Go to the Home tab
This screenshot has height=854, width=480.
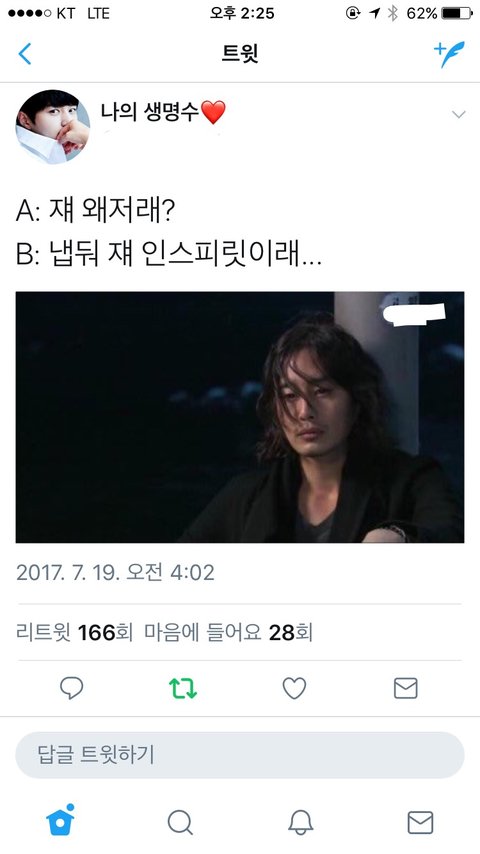point(60,820)
